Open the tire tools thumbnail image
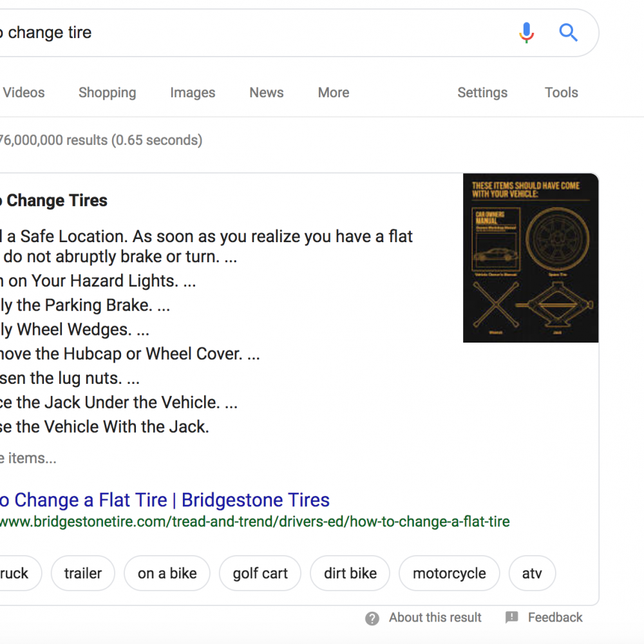The height and width of the screenshot is (644, 644). point(531,258)
